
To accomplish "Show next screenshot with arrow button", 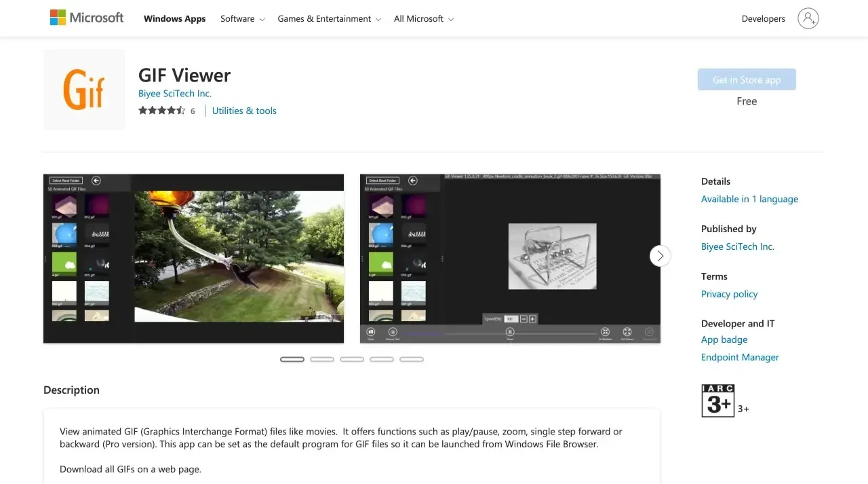I will pos(660,256).
